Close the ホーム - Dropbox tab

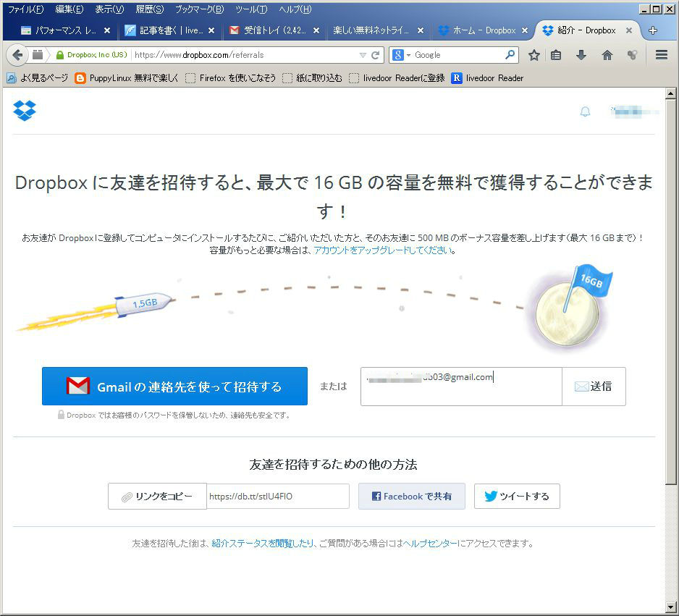(524, 30)
